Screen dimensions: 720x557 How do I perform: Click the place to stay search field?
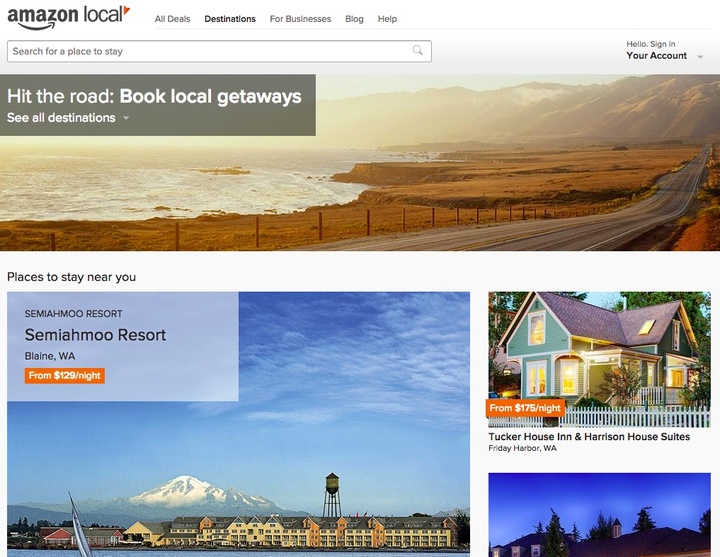pos(210,51)
